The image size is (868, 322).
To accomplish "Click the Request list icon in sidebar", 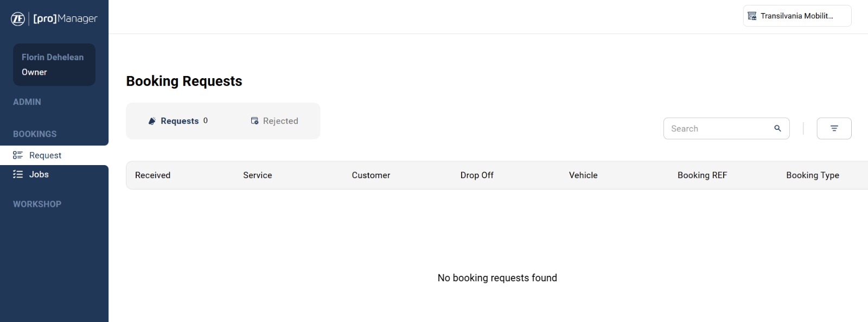I will click(x=18, y=155).
